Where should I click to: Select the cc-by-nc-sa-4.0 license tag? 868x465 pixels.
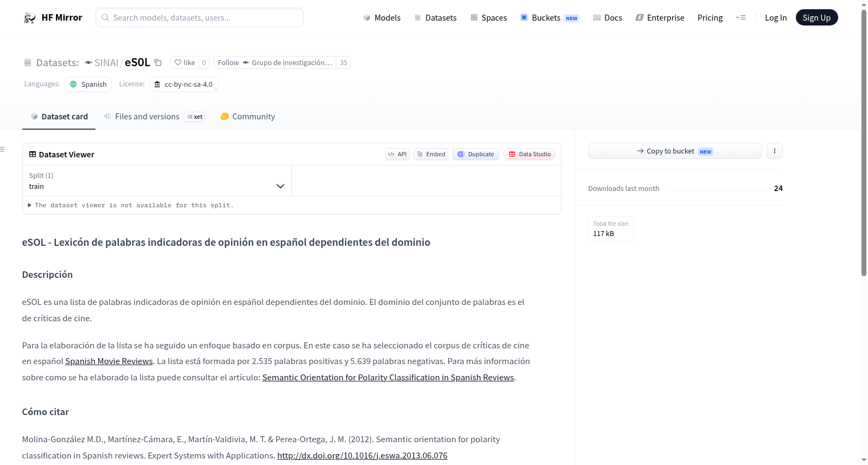pos(184,84)
